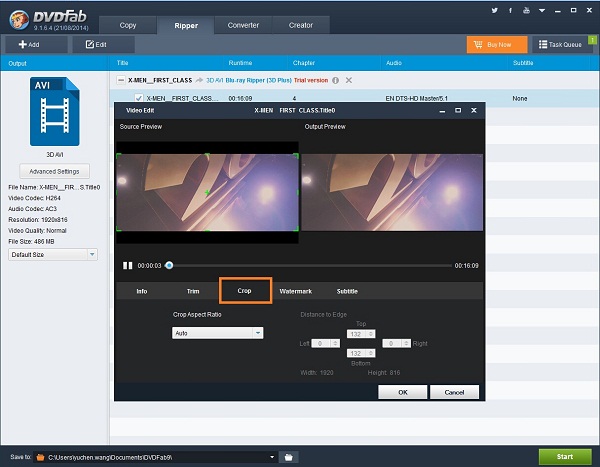Switch to the Creator tab
Image resolution: width=600 pixels, height=467 pixels.
pos(301,25)
